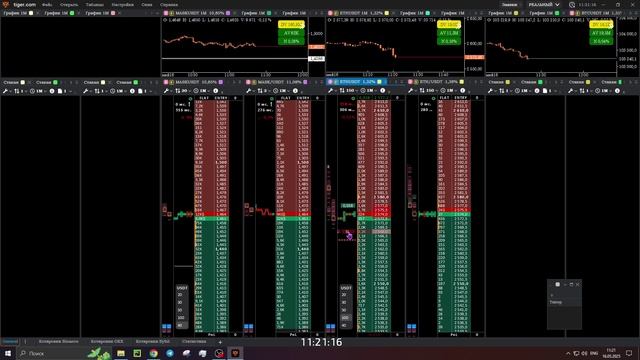Click clock timeframe icon in ETH/USDT order book

[x=443, y=91]
